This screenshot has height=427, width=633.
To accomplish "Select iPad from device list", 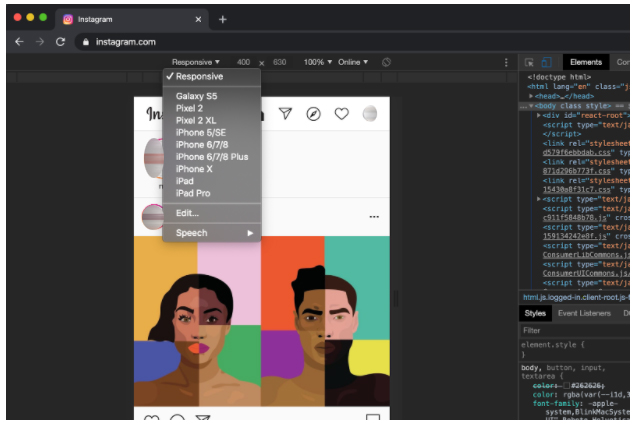I will coord(212,181).
